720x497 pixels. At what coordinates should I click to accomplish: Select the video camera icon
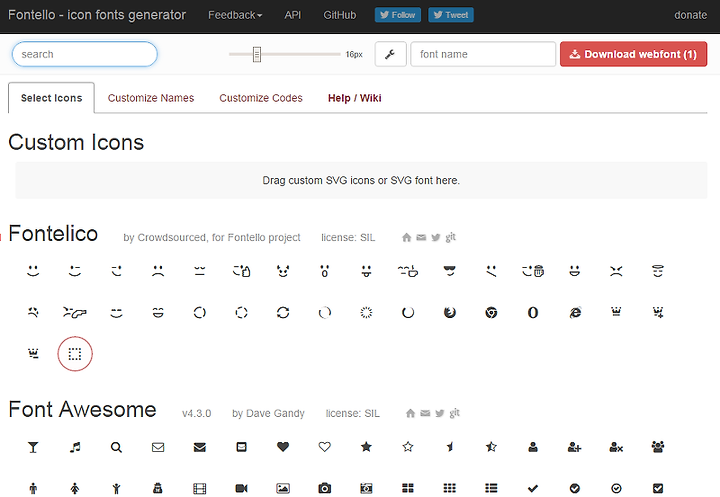(x=241, y=488)
